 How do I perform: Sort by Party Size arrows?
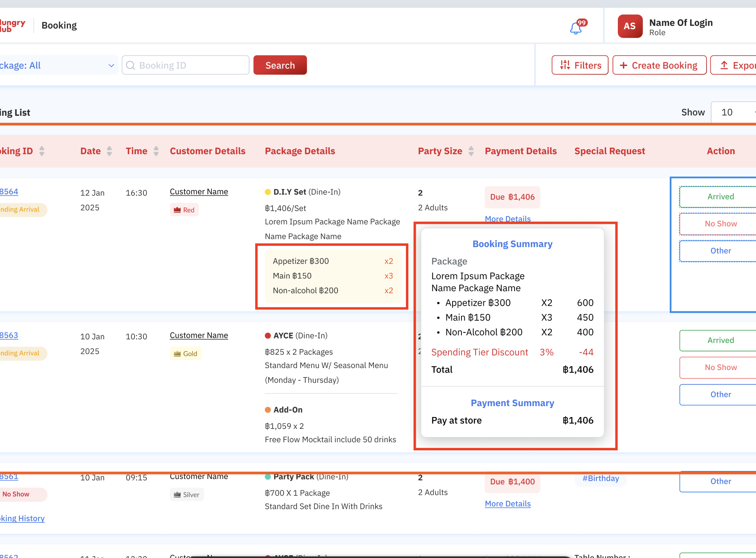[471, 151]
